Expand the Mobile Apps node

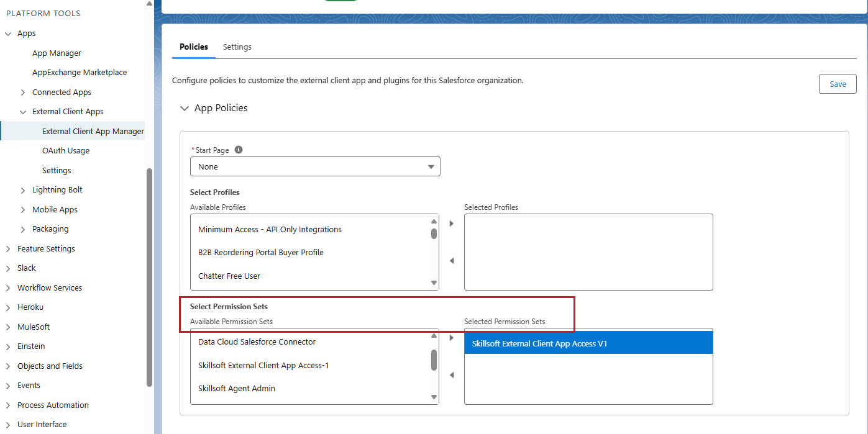pos(23,210)
